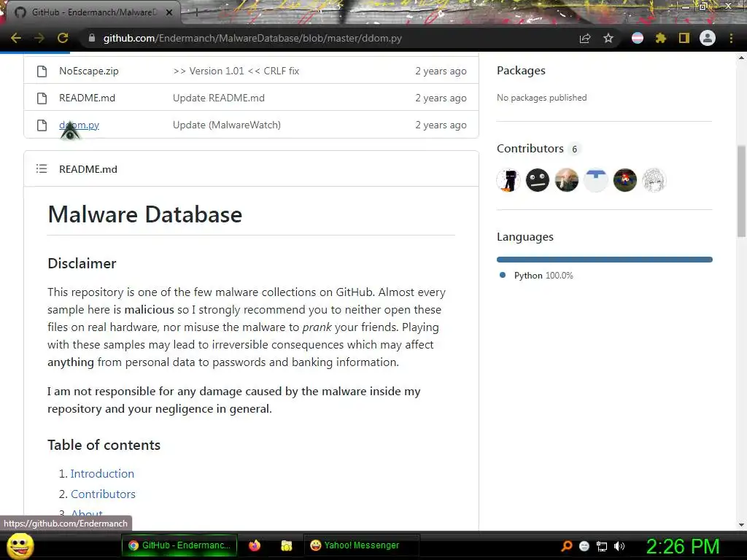Click the share page icon in address bar
The width and height of the screenshot is (747, 560).
(x=585, y=38)
